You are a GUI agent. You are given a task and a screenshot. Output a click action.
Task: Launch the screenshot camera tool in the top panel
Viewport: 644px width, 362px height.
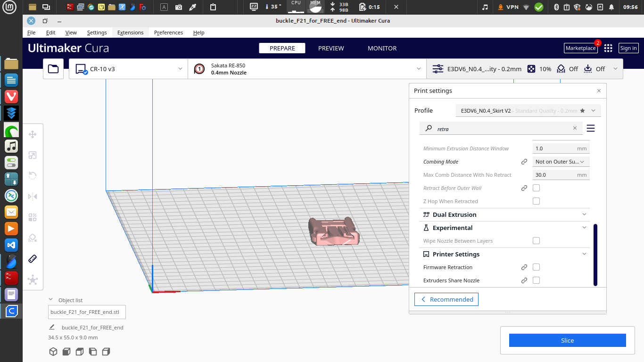(179, 7)
